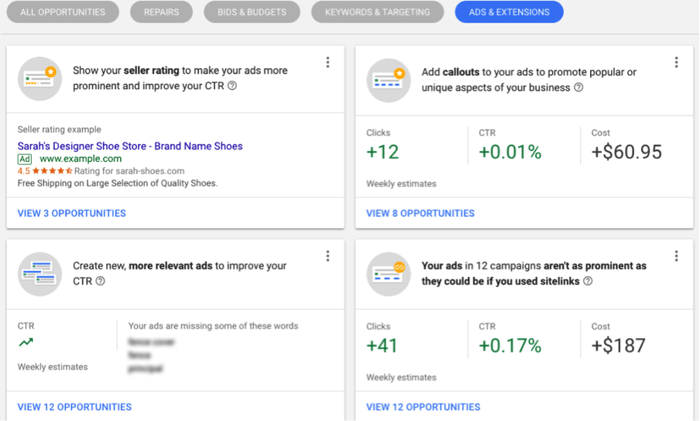This screenshot has height=421, width=700.
Task: Click the relevant ads card icon
Action: 40,273
